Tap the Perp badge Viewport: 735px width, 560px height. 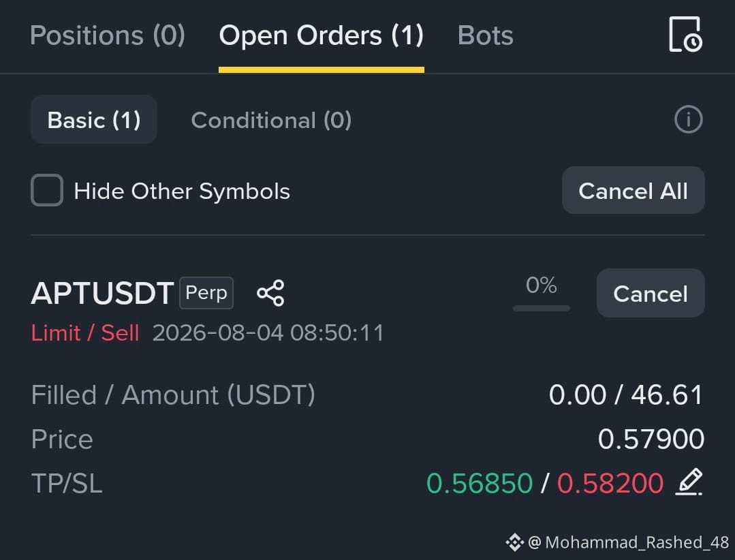coord(206,293)
